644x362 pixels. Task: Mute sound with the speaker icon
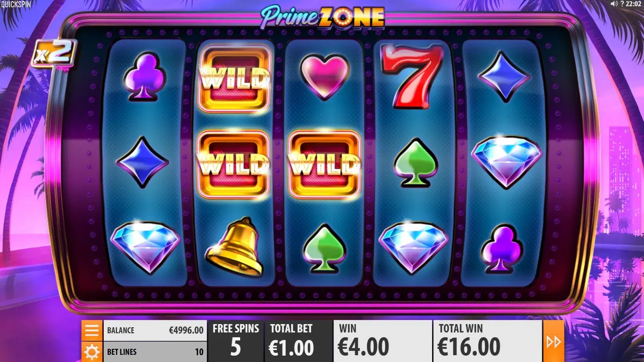click(x=614, y=4)
